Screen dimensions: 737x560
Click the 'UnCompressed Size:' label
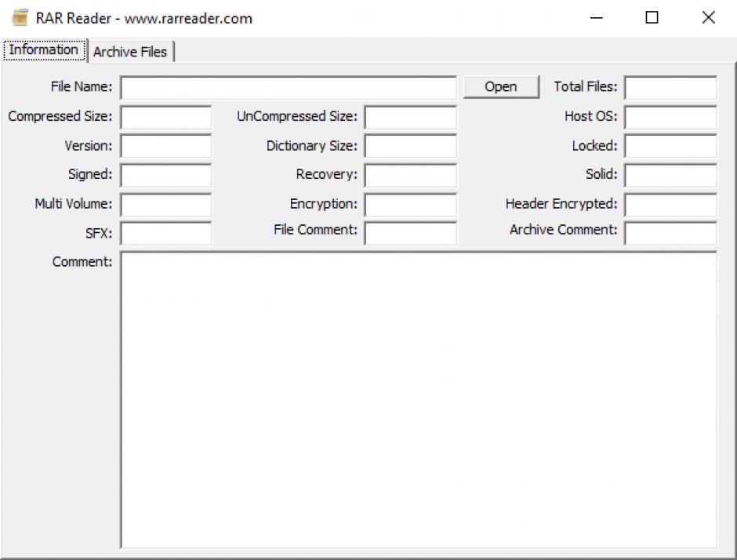297,116
